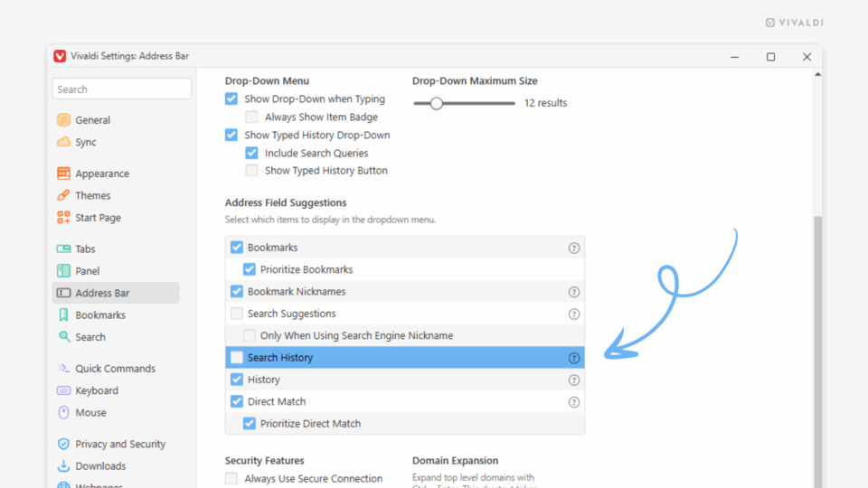The height and width of the screenshot is (488, 868).
Task: Uncheck Bookmark Nicknames checkbox
Action: tap(237, 291)
